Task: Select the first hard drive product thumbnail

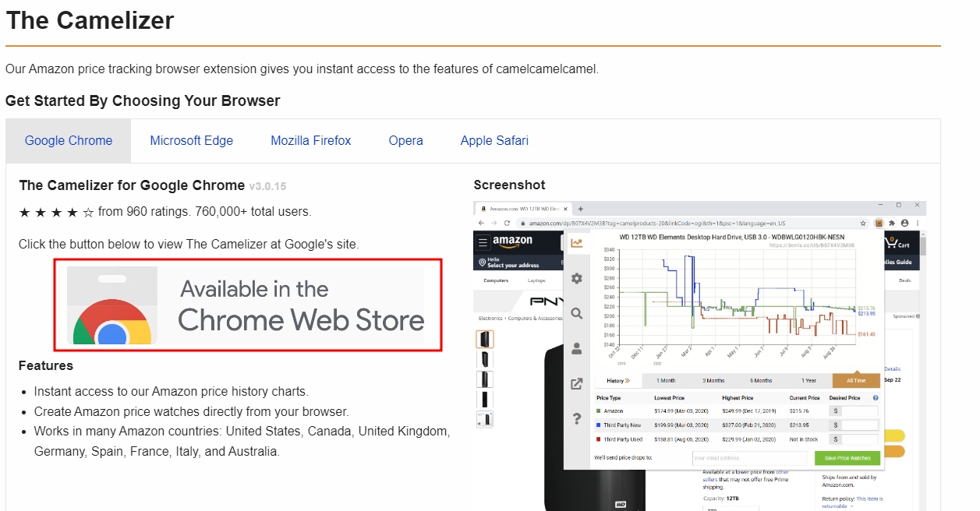Action: 485,340
